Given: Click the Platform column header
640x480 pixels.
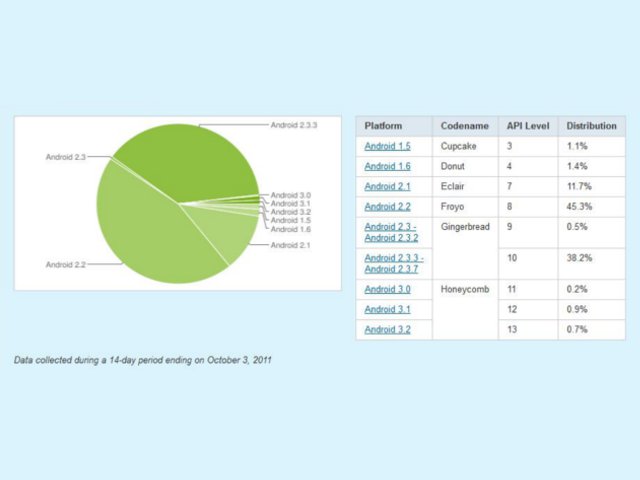Looking at the screenshot, I should (384, 126).
